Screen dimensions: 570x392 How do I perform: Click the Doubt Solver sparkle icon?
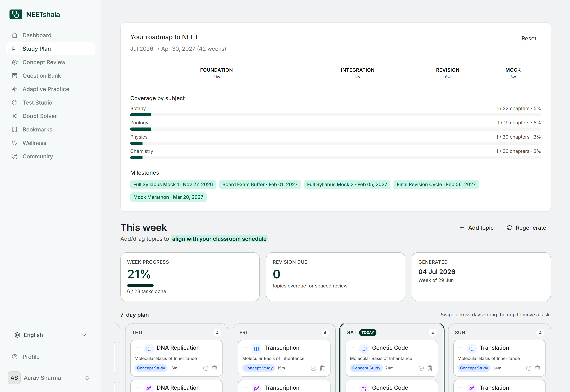click(15, 116)
